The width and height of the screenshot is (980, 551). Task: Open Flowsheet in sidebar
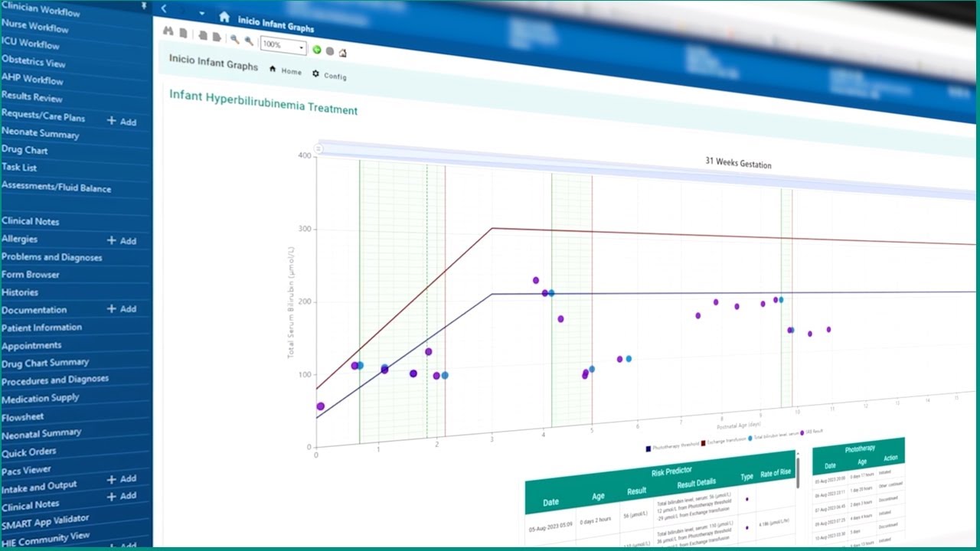click(23, 417)
